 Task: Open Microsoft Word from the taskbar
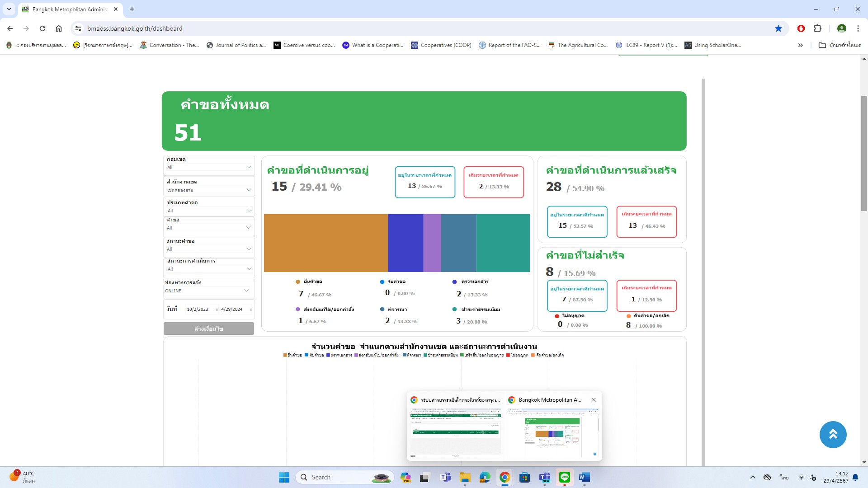click(x=584, y=477)
